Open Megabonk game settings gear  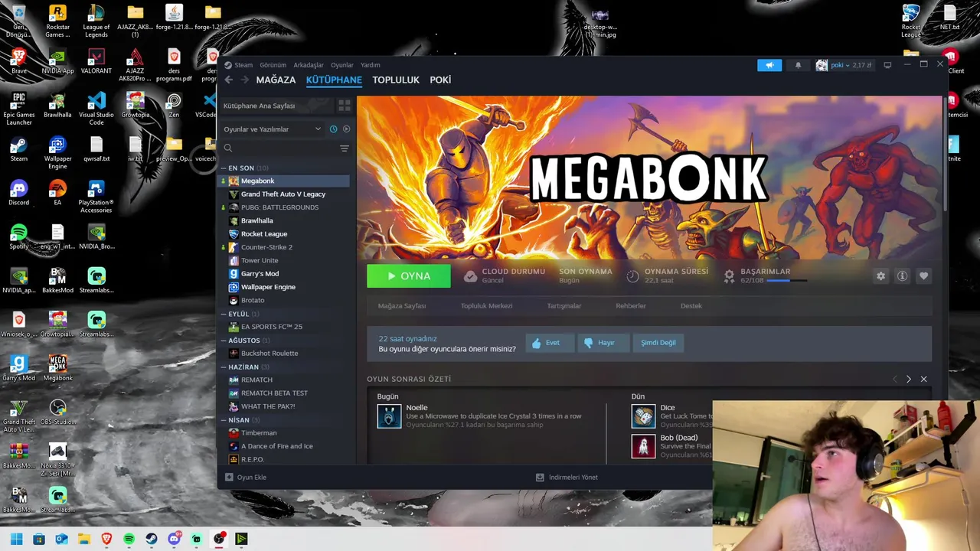[x=880, y=276]
